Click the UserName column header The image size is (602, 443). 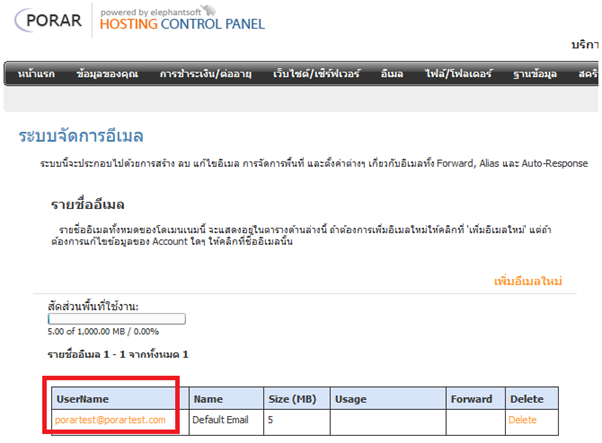click(82, 398)
